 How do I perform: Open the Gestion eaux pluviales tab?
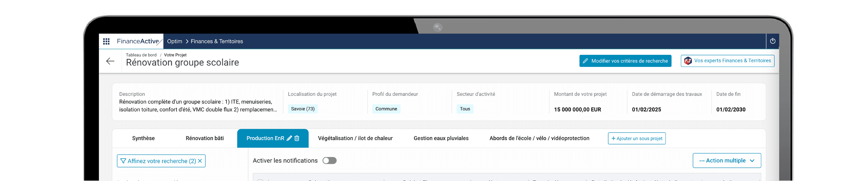pos(441,138)
